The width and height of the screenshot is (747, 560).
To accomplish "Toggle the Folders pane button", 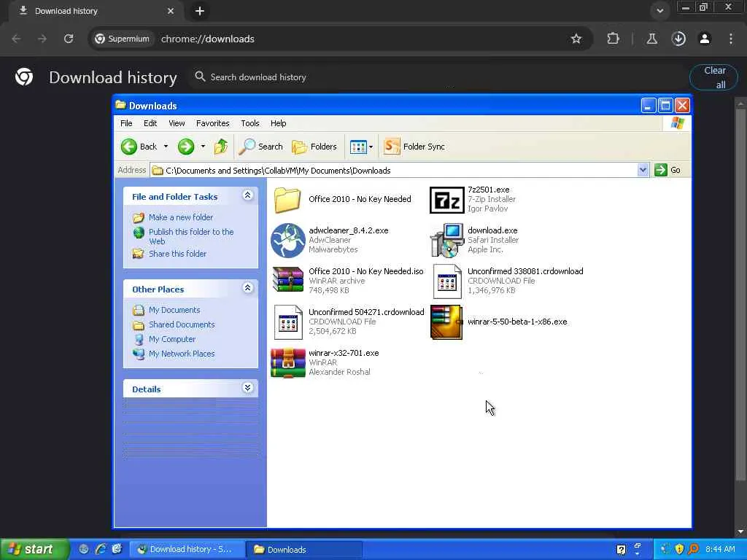I will click(314, 147).
